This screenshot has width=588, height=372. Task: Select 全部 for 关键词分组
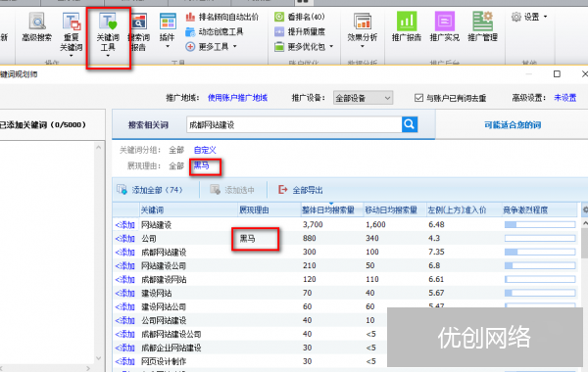[x=176, y=150]
